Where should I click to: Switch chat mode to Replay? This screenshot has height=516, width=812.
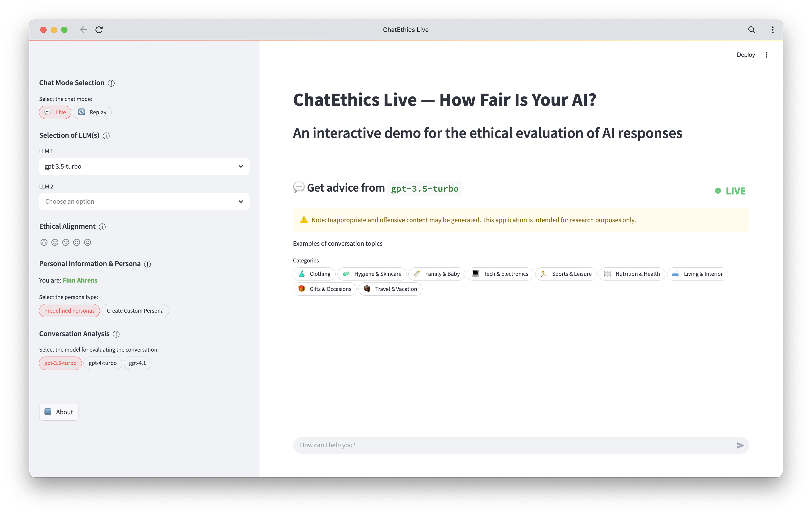[92, 112]
